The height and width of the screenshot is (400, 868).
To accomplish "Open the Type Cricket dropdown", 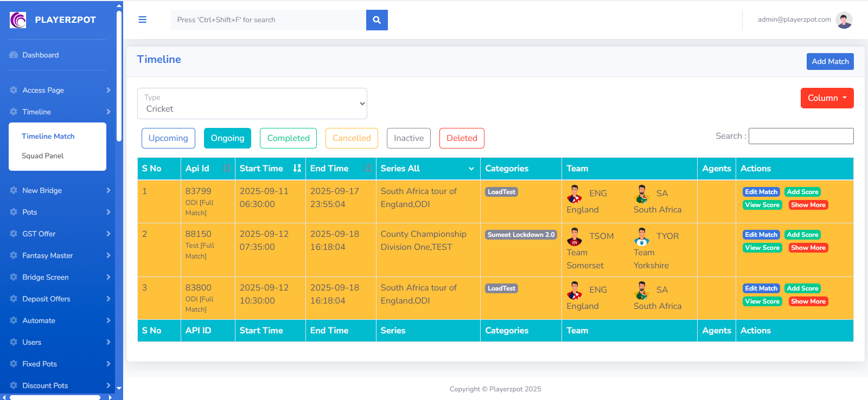I will (x=252, y=104).
